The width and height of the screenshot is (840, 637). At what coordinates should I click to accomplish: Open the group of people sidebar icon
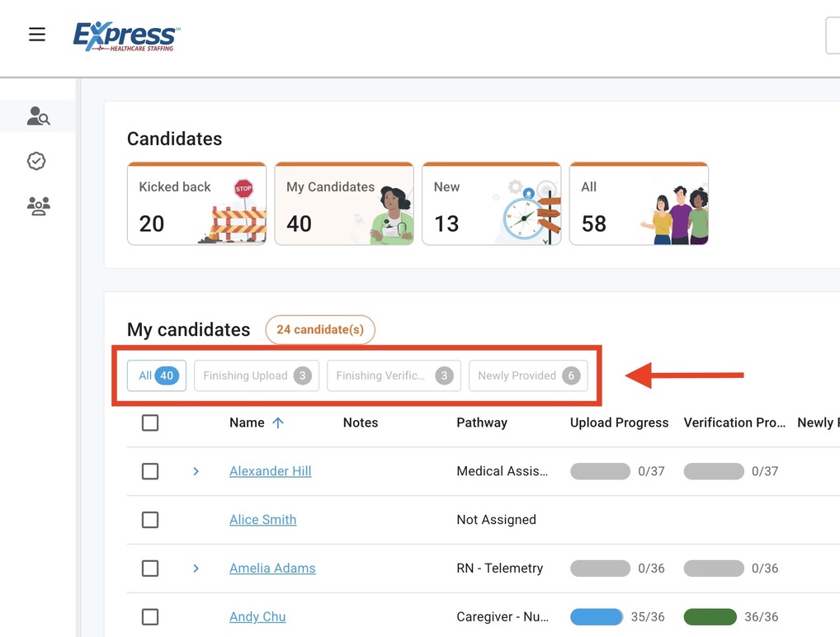click(x=38, y=206)
